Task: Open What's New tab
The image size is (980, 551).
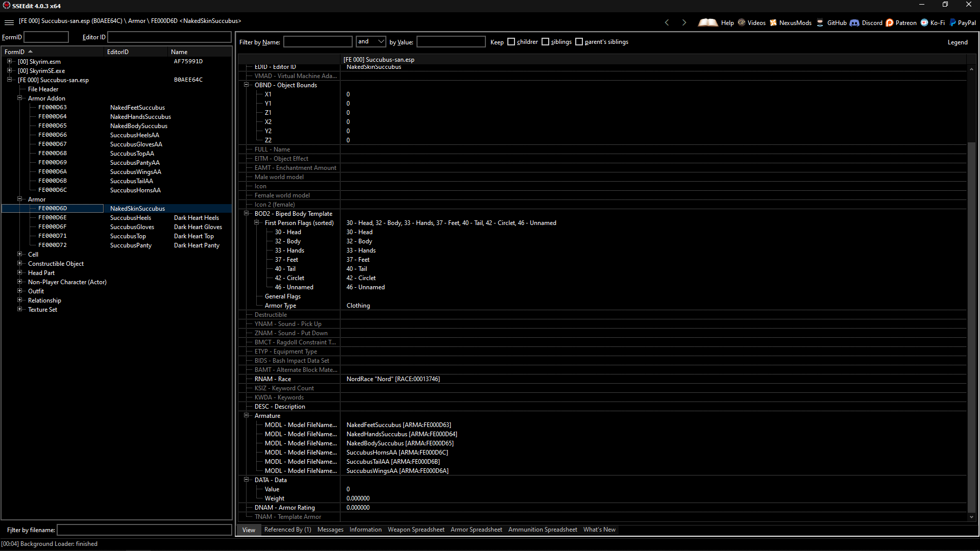Action: point(599,530)
